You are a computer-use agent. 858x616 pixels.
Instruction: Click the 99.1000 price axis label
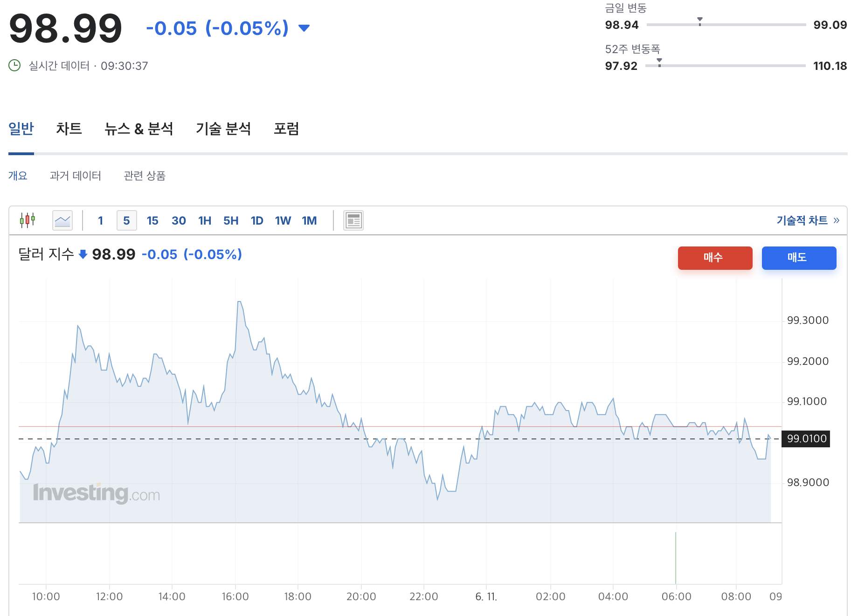(807, 402)
